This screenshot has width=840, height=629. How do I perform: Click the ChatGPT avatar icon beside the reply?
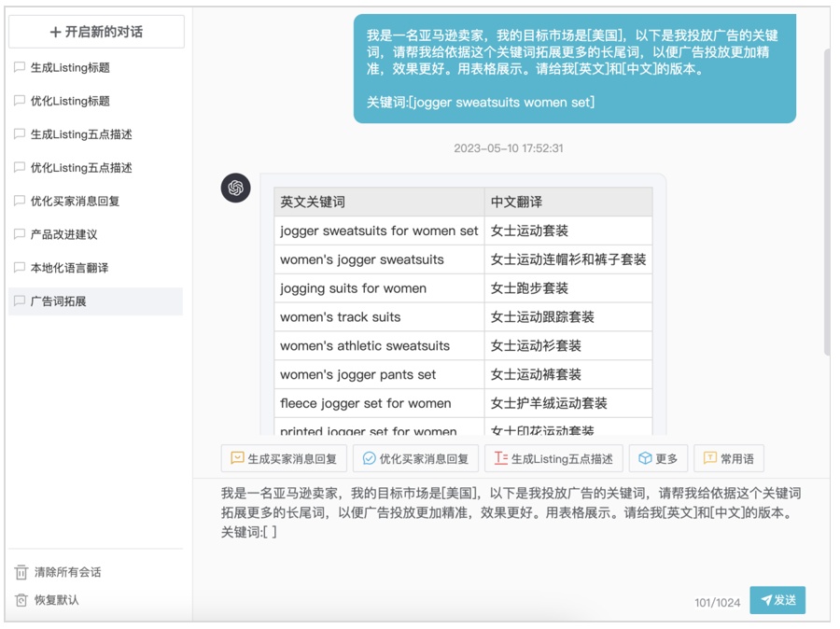pyautogui.click(x=236, y=188)
